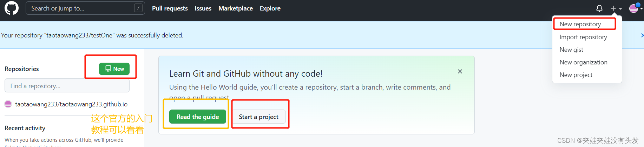Open the GitHub home logo
The height and width of the screenshot is (147, 644).
(12, 8)
